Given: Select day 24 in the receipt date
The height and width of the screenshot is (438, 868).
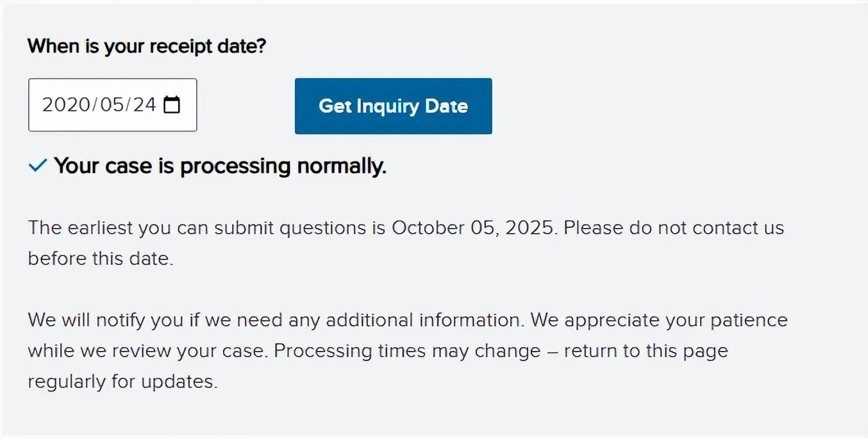Looking at the screenshot, I should point(144,105).
